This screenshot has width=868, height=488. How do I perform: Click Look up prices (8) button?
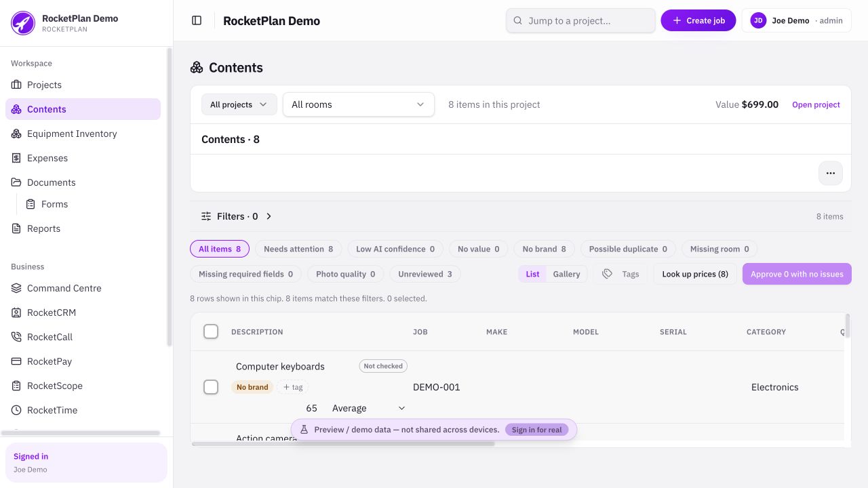pos(695,274)
